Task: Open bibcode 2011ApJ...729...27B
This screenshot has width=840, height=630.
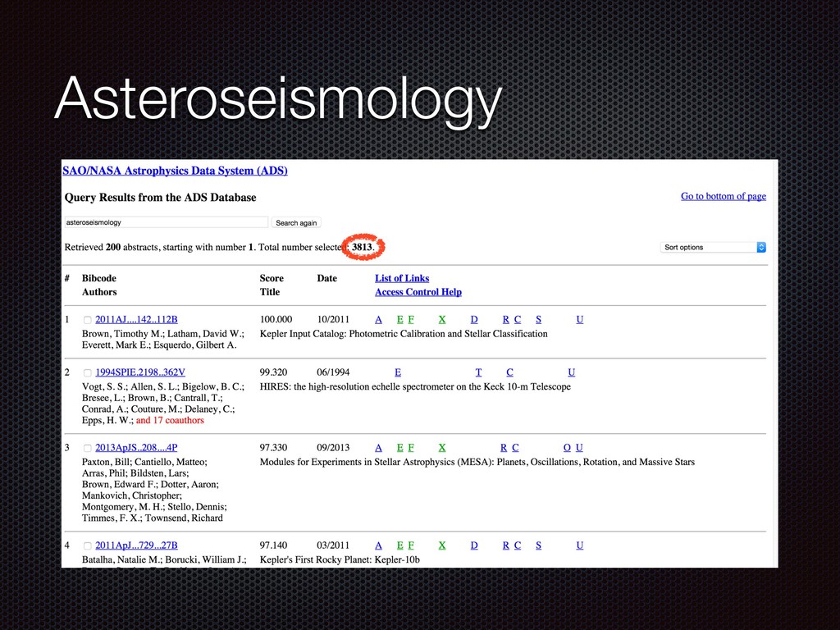Action: click(137, 546)
